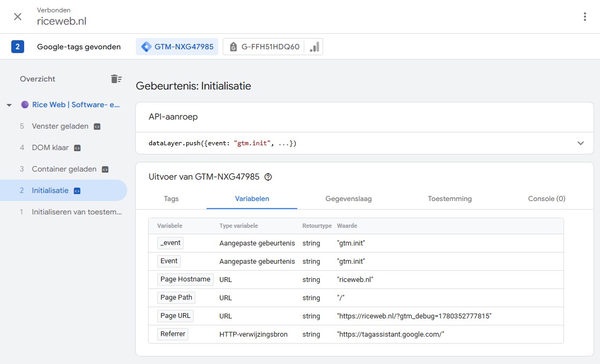Click the code icon beside Container geladen
The image size is (600, 364).
point(105,169)
